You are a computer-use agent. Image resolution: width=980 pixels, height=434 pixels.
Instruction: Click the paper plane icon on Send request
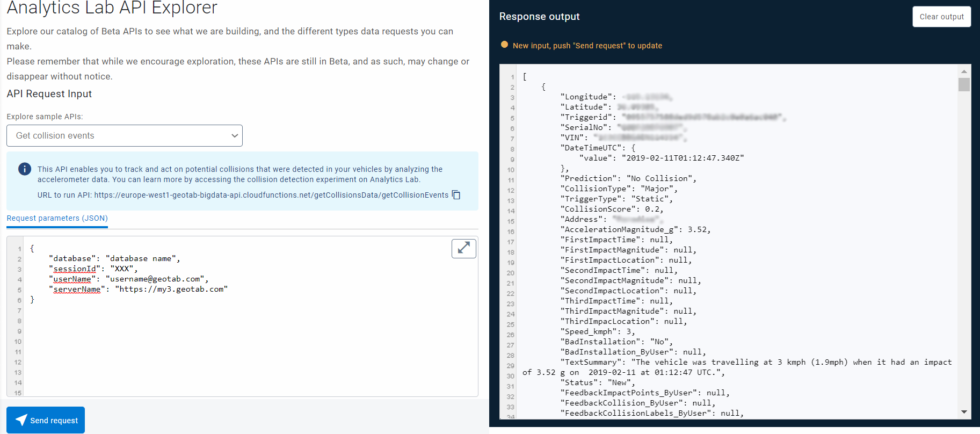point(21,420)
